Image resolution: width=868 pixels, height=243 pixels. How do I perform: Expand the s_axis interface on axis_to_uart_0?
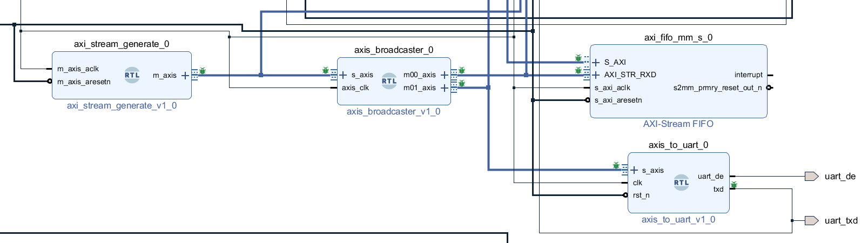pos(634,170)
